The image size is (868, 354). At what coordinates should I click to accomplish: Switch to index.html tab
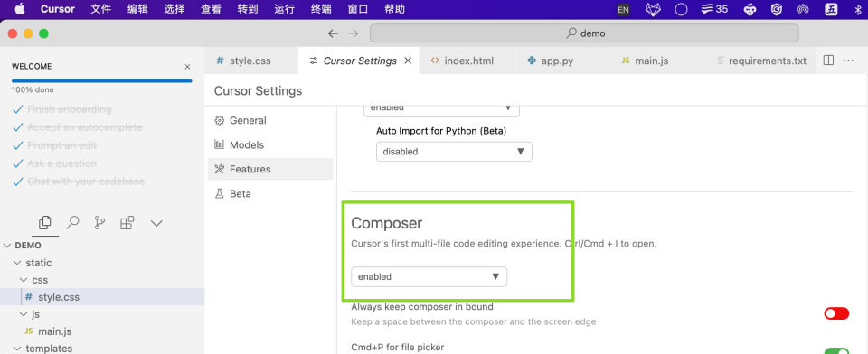(467, 61)
